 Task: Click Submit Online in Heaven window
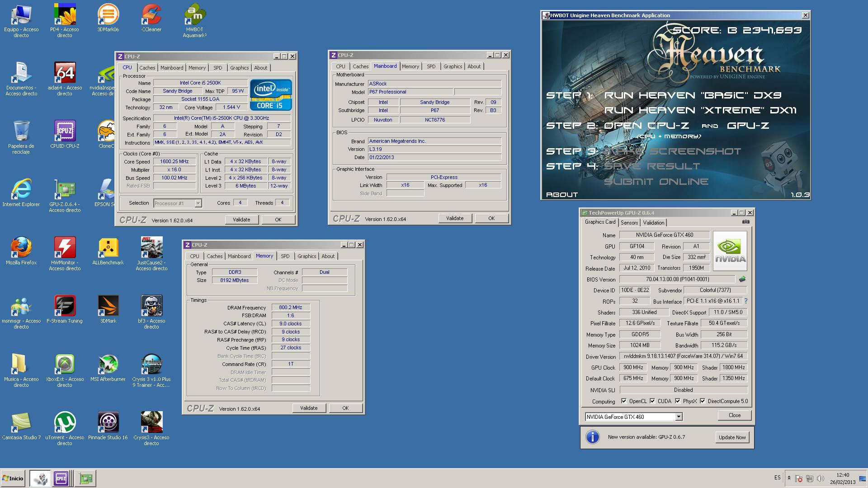(x=656, y=182)
